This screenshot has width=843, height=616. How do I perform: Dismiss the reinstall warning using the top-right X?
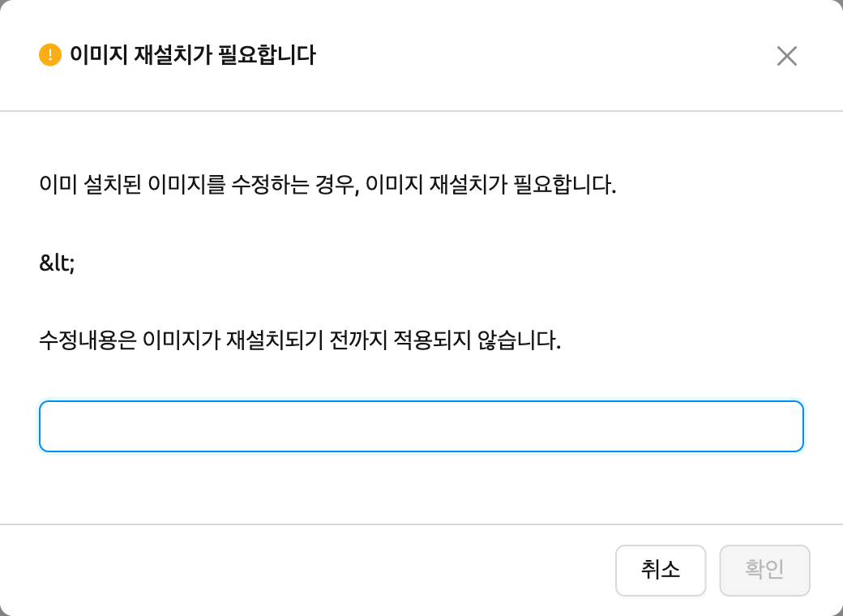point(786,56)
